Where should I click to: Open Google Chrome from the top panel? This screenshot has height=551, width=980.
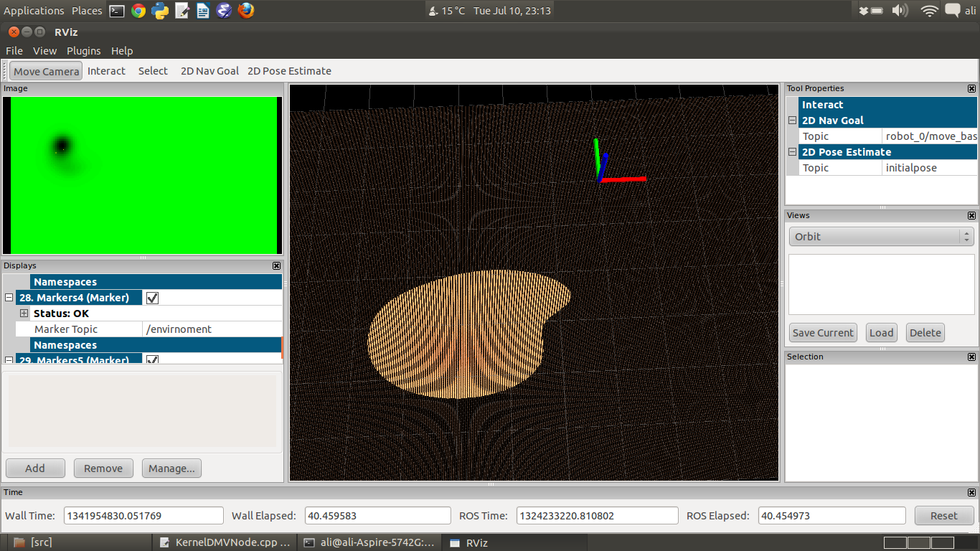pos(138,11)
